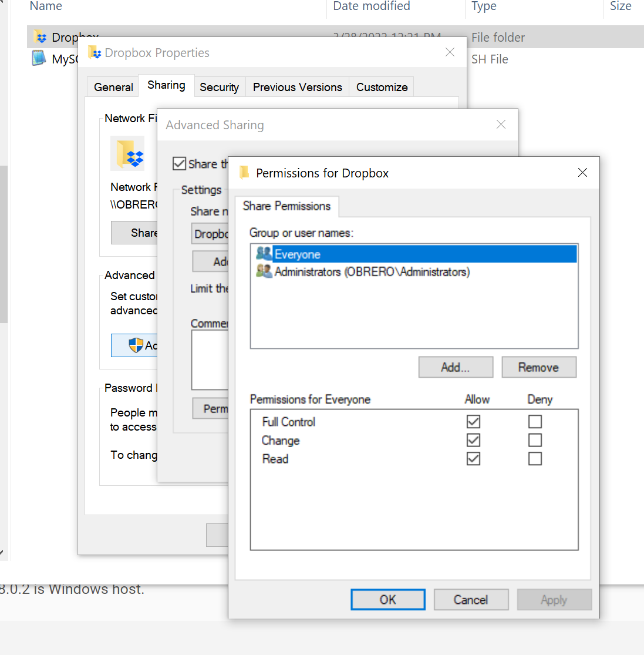Click the Permissions button in Advanced Sharing
Viewport: 644px width, 655px height.
(210, 408)
